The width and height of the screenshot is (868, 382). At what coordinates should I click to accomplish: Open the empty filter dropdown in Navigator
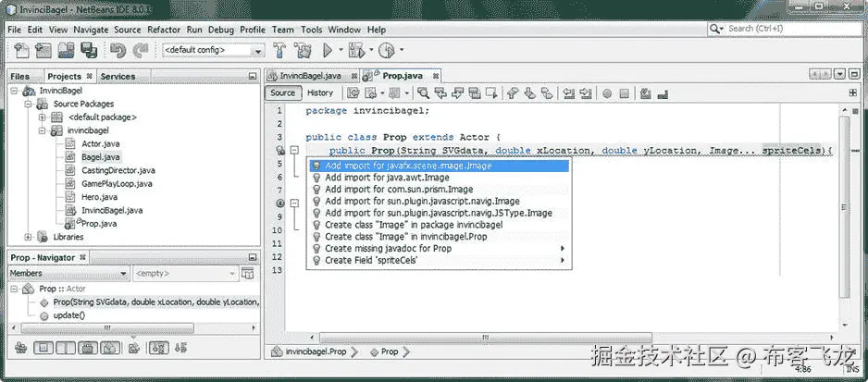(185, 274)
